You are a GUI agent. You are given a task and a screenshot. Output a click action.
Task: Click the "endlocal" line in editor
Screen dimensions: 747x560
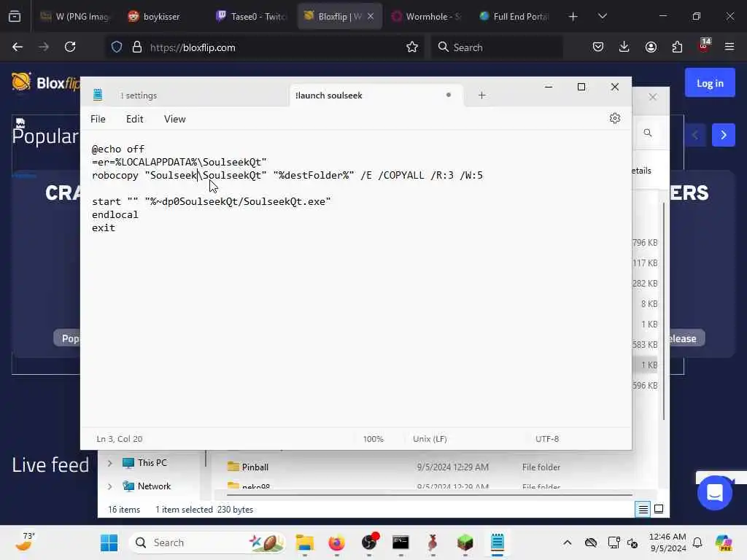click(x=115, y=215)
